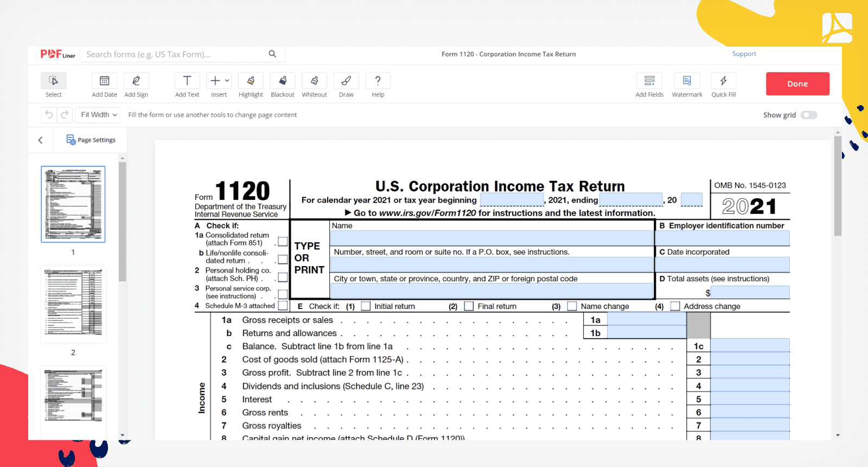Tick the Address change checkbox

click(675, 306)
